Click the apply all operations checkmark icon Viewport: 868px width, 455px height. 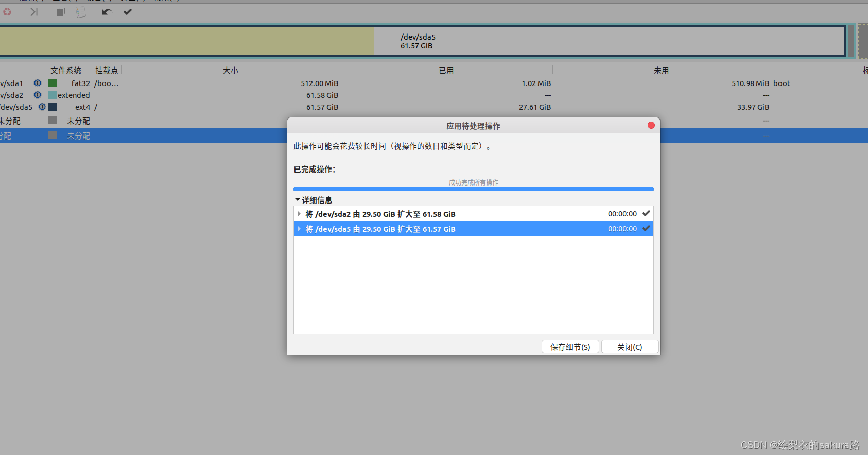(x=128, y=11)
